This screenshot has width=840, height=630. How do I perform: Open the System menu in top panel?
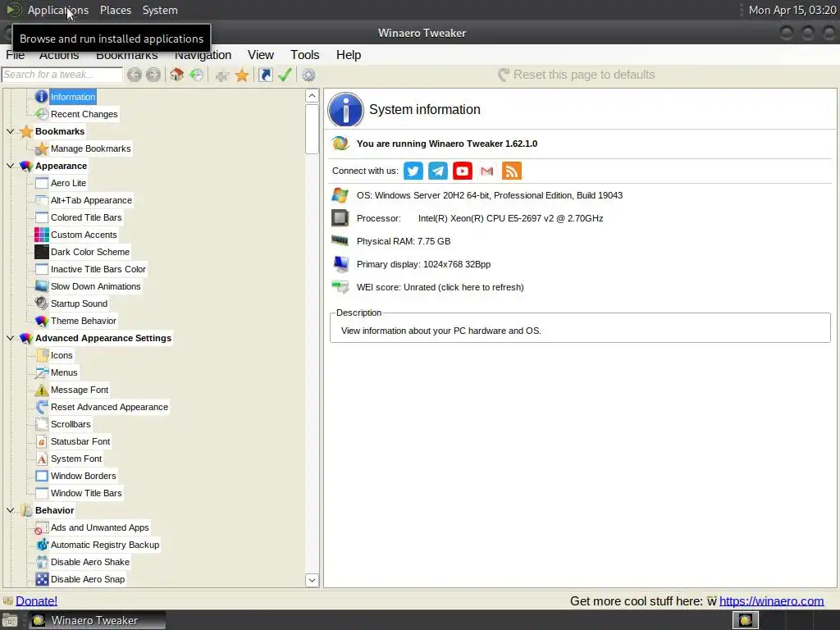[160, 10]
